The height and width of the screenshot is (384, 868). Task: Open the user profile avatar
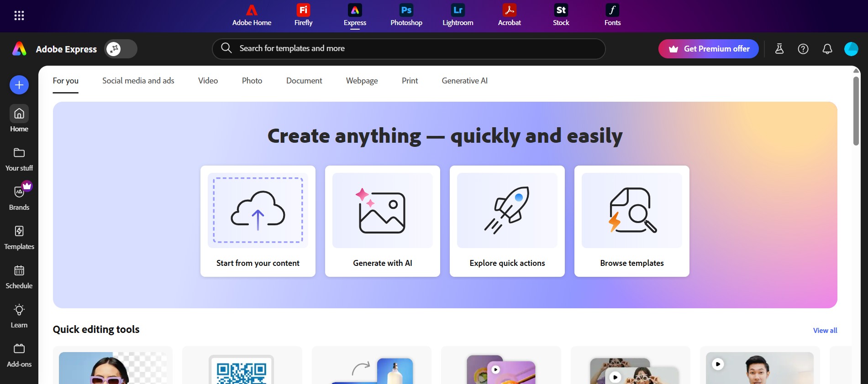pos(851,49)
